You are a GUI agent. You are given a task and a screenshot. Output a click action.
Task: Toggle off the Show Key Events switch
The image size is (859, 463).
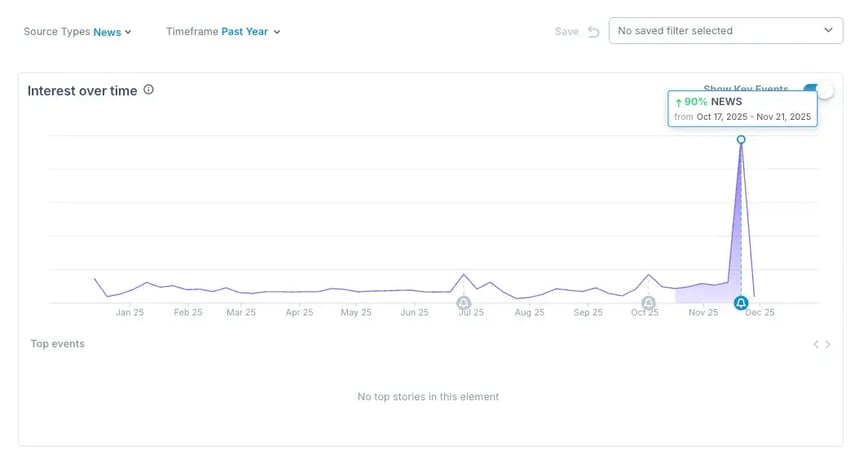820,90
